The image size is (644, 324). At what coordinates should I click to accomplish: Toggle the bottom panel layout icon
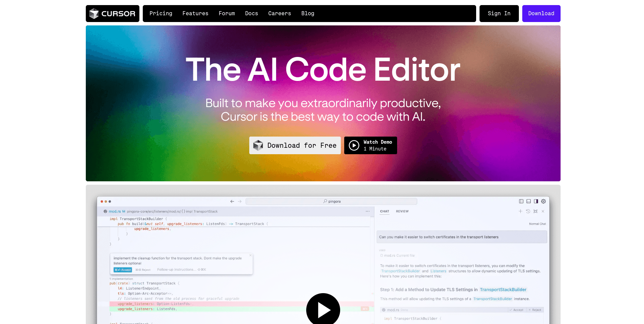(x=529, y=201)
